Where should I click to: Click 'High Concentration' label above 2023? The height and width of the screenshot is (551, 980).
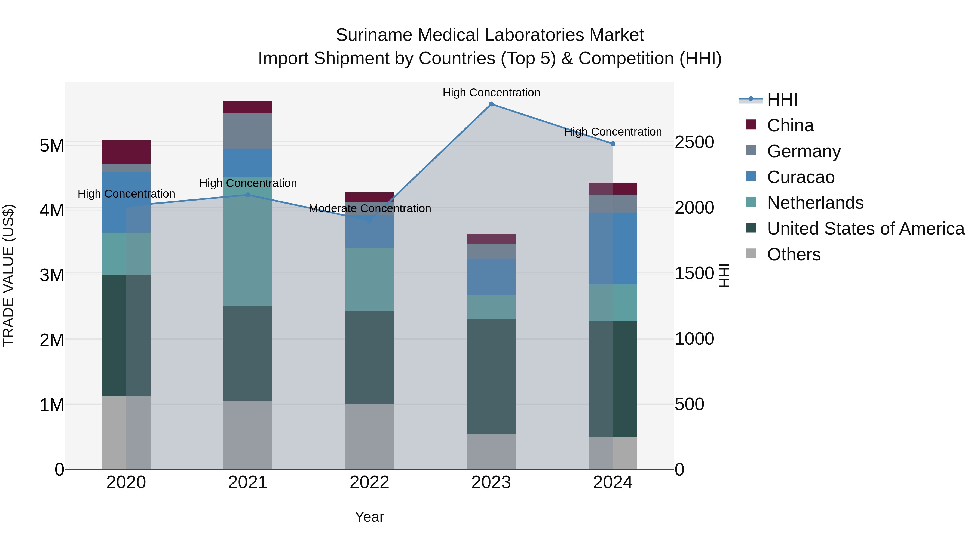point(492,93)
